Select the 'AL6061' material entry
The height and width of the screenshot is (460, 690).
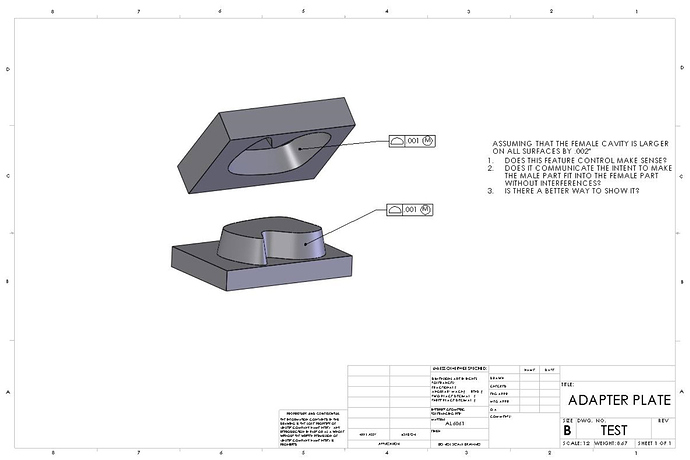point(455,423)
